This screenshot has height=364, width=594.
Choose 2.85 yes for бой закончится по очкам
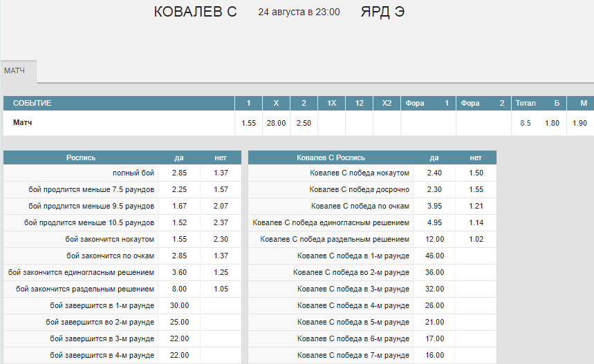click(179, 256)
